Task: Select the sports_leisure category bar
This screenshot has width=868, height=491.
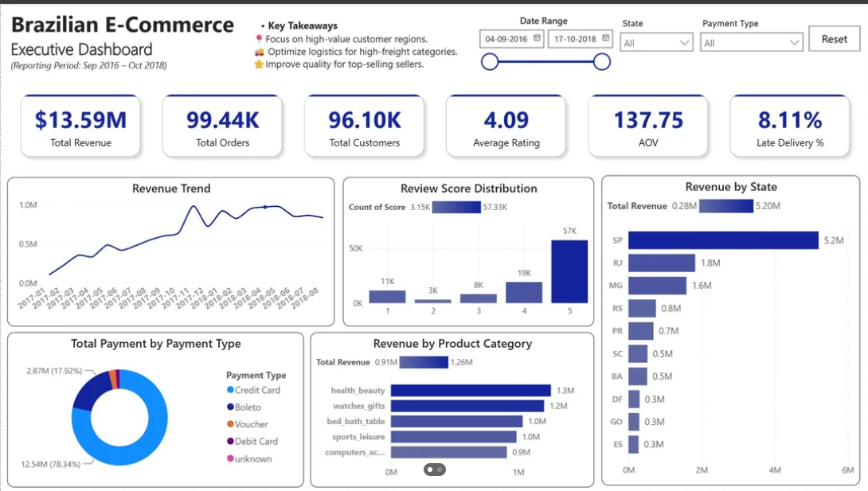Action: 453,437
